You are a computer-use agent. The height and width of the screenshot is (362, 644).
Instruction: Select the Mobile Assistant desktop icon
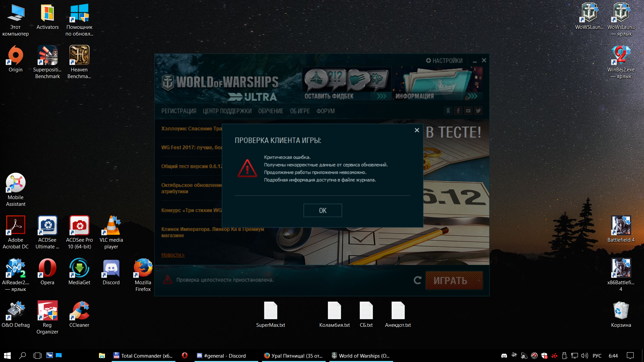15,190
